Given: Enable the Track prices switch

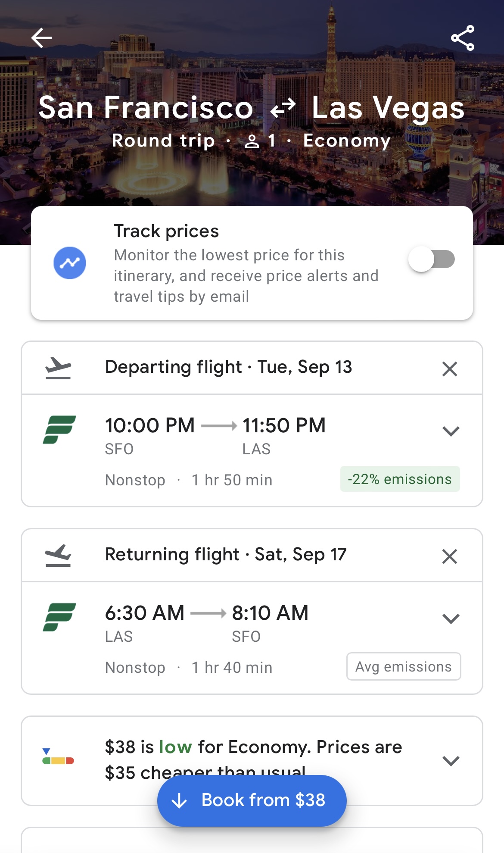Looking at the screenshot, I should (x=432, y=259).
